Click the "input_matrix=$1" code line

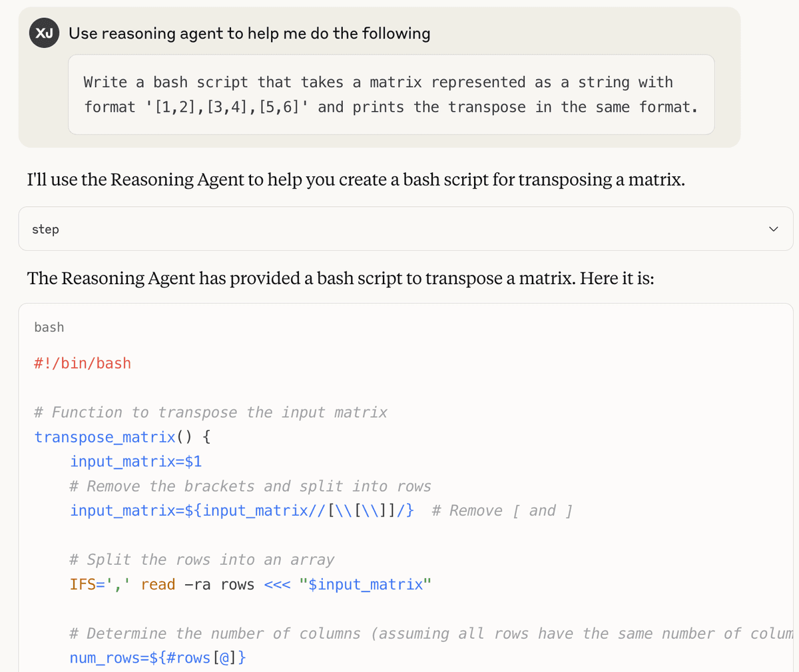136,462
